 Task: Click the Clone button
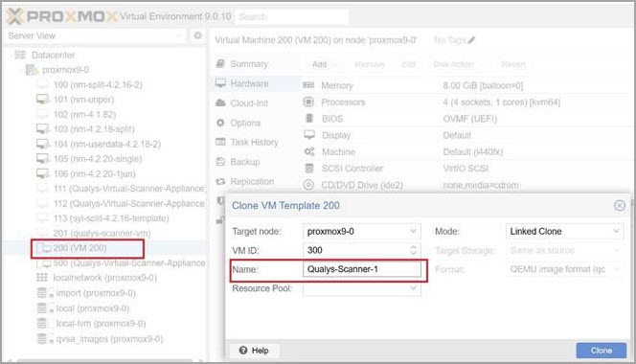602,351
